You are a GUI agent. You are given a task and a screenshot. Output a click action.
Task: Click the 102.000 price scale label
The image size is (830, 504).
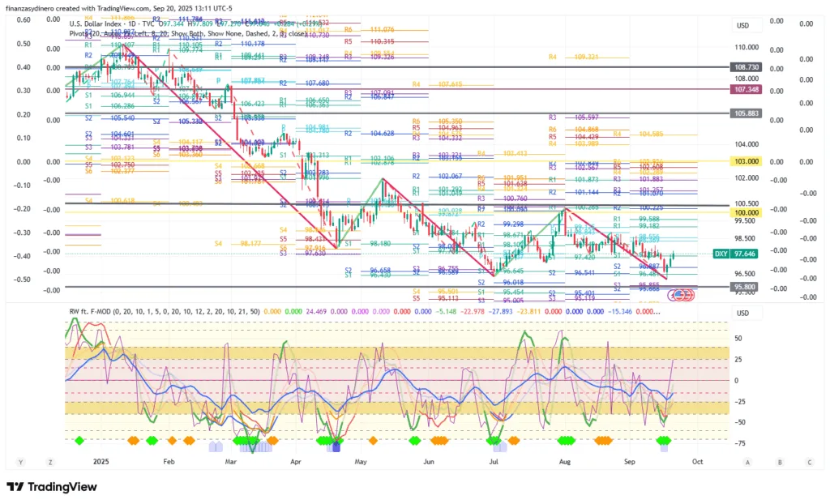pyautogui.click(x=747, y=178)
